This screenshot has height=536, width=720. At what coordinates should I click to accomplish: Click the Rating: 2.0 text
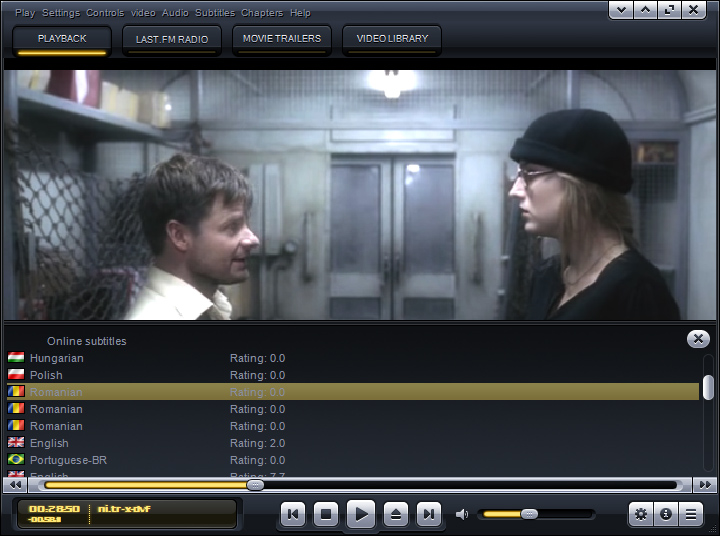pos(257,443)
